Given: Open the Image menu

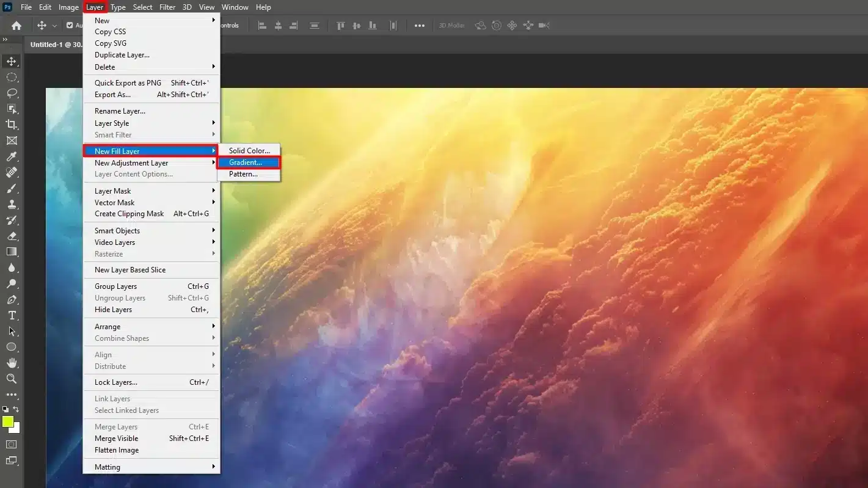Looking at the screenshot, I should (x=68, y=7).
